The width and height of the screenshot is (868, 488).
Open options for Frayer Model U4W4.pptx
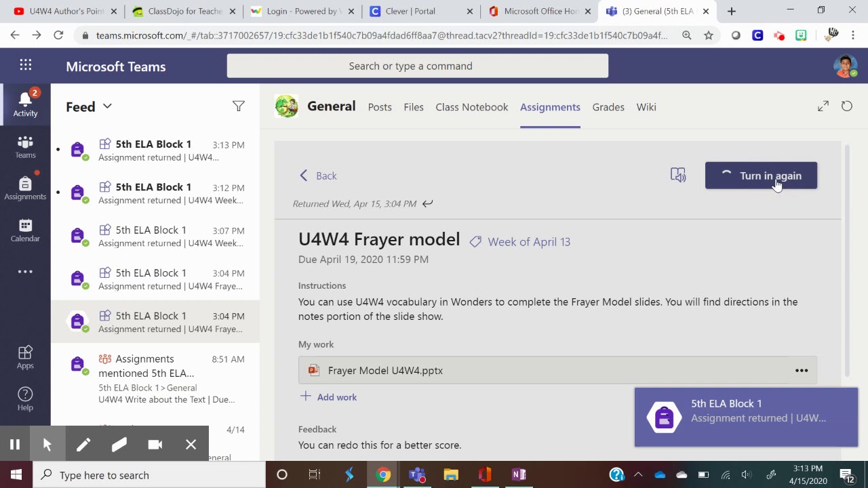tap(802, 371)
